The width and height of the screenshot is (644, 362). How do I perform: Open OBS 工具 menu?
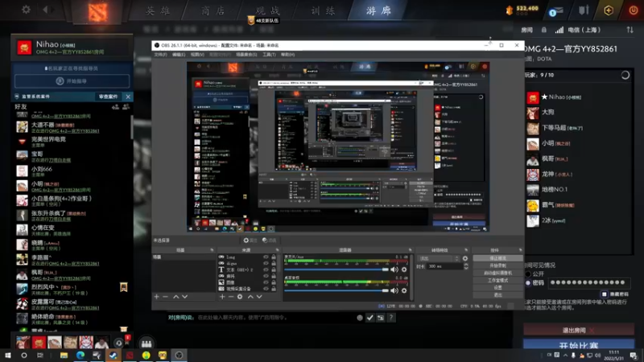click(269, 55)
